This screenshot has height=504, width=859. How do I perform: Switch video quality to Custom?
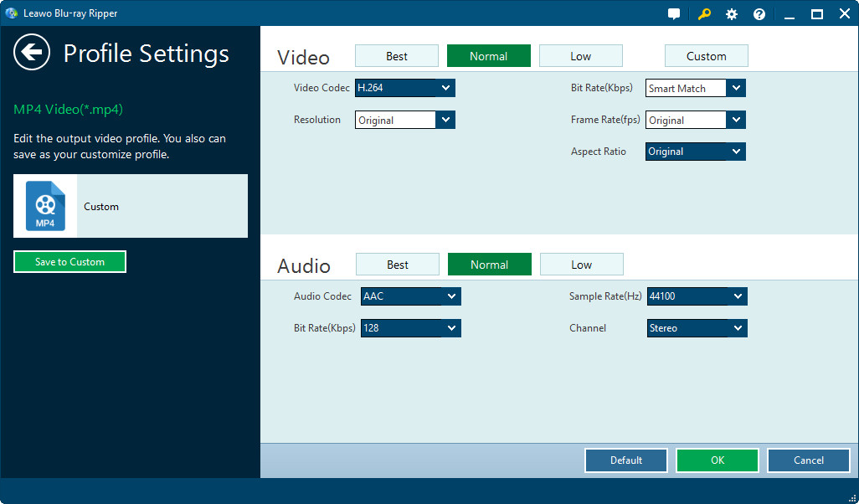[706, 56]
